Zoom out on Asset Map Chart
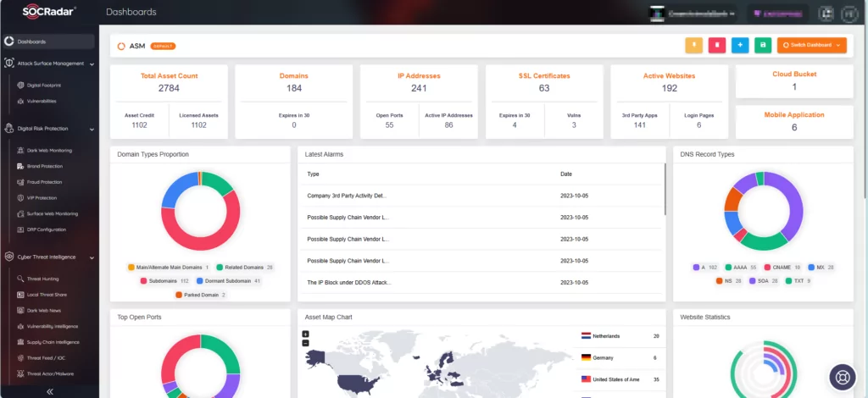 305,343
